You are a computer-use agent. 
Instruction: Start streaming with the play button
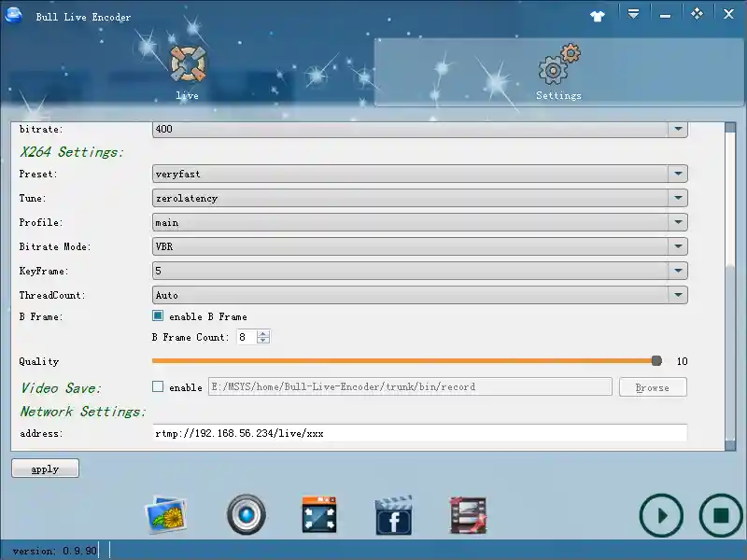(x=661, y=516)
